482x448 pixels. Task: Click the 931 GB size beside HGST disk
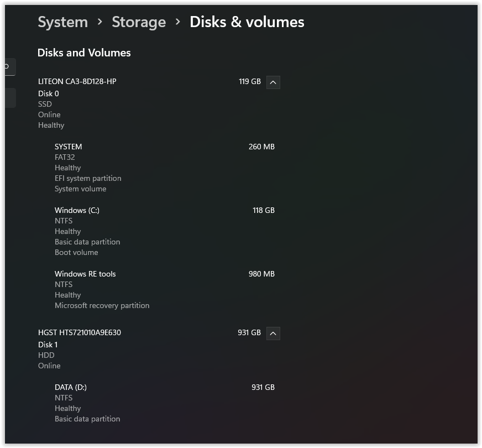249,332
